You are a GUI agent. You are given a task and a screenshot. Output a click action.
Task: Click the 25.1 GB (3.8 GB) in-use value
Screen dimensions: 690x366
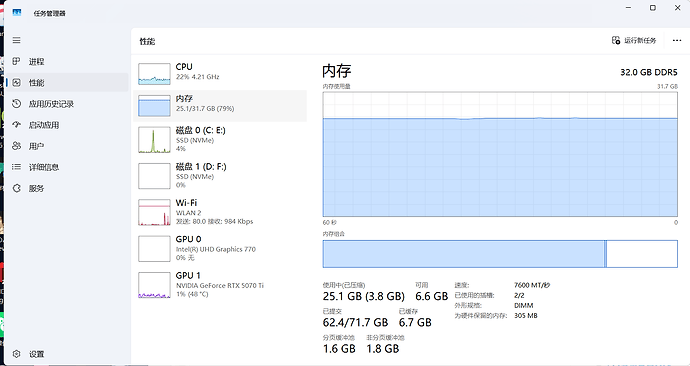pyautogui.click(x=363, y=296)
